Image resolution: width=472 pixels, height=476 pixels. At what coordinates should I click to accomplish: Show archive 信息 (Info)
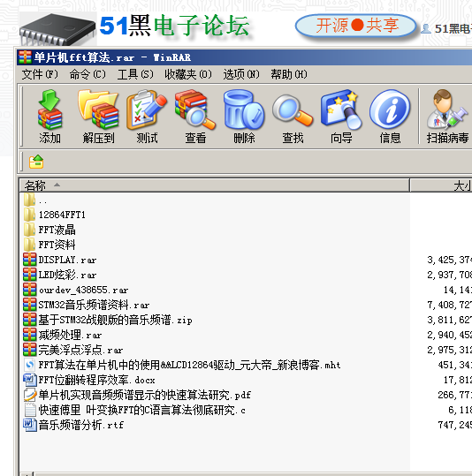click(x=390, y=110)
